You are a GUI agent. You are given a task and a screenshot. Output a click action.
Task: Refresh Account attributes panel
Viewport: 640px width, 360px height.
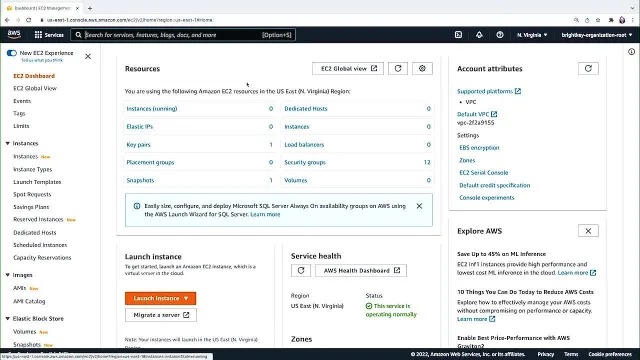(588, 69)
